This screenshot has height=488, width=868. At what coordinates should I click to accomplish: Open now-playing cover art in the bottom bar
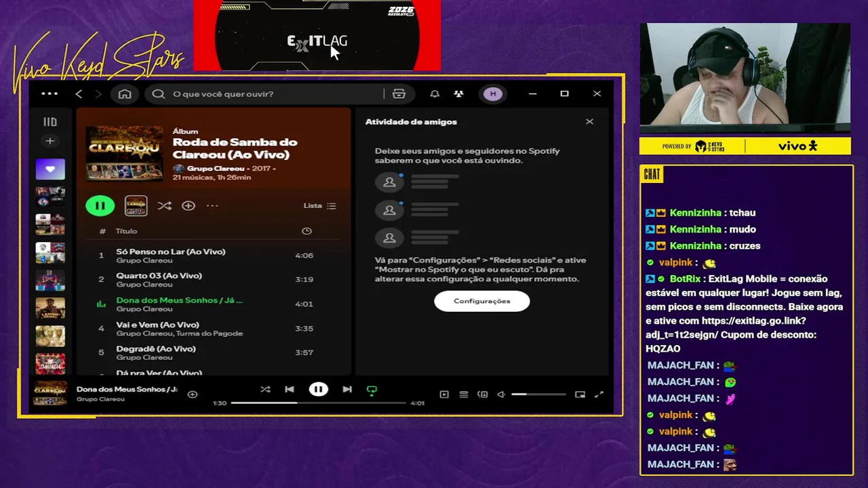click(x=50, y=394)
